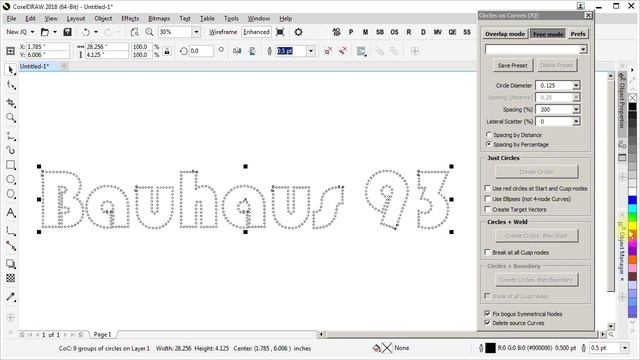Switch to Overlap mode tab
Image resolution: width=640 pixels, height=360 pixels.
click(505, 34)
